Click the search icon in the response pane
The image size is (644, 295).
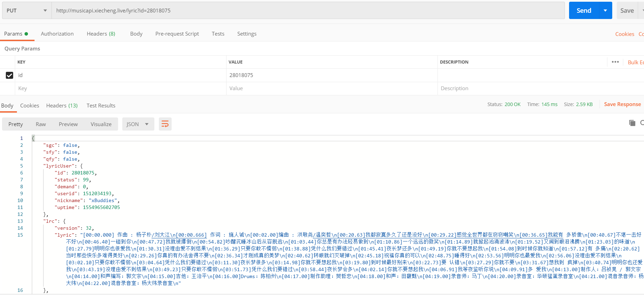click(642, 123)
